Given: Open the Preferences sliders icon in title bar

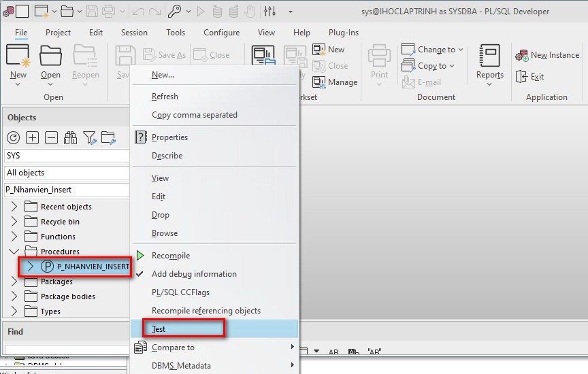Looking at the screenshot, I should point(270,12).
